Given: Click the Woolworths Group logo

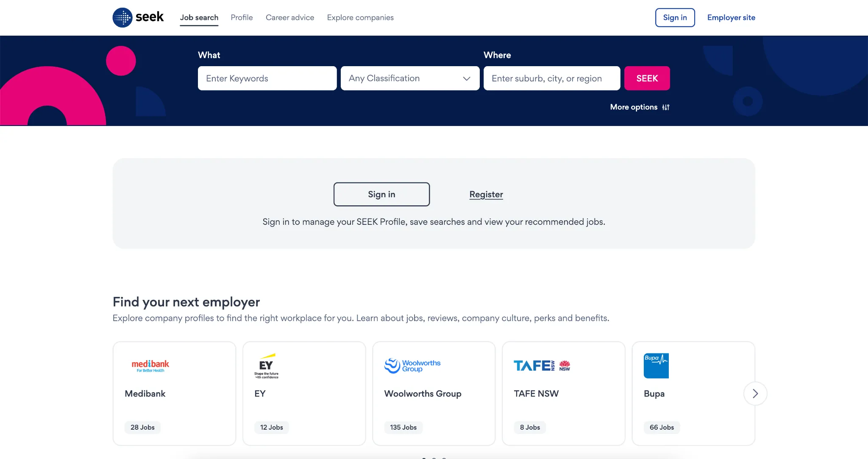Looking at the screenshot, I should click(412, 366).
